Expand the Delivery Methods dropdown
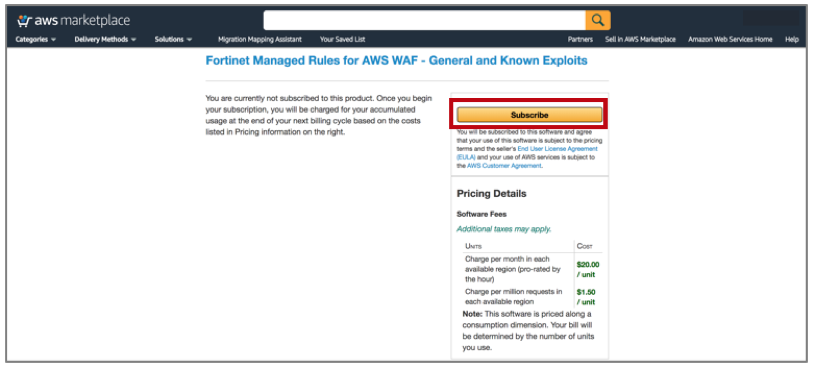The image size is (814, 368). [105, 39]
